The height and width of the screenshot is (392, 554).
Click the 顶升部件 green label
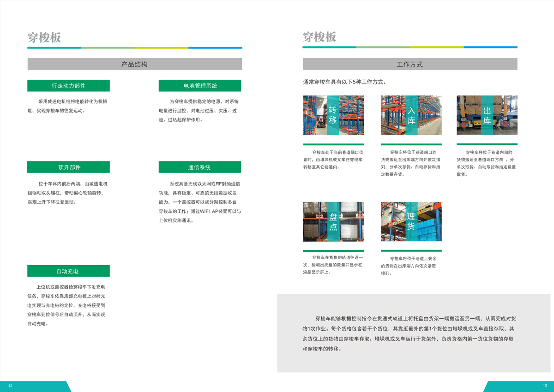click(68, 167)
